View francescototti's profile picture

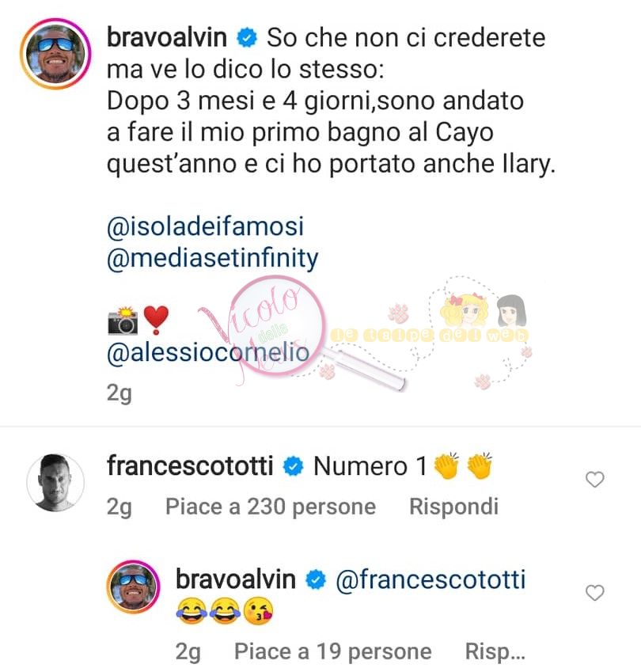(55, 483)
